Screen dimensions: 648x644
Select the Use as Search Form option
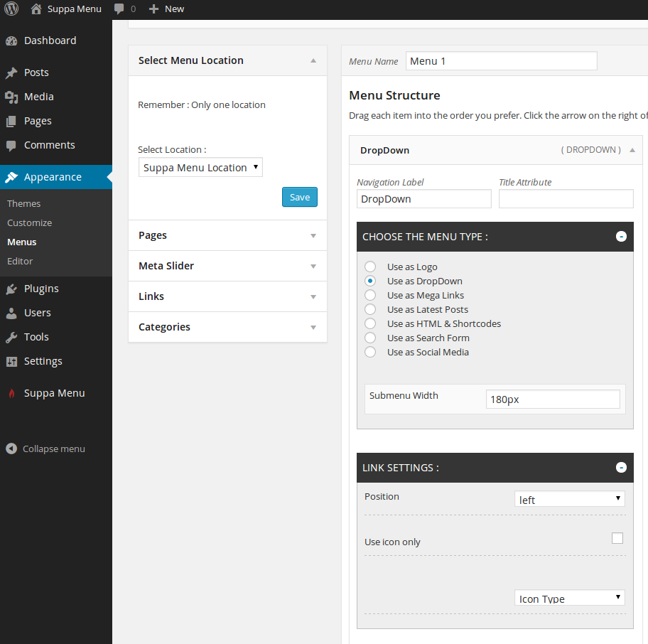370,338
